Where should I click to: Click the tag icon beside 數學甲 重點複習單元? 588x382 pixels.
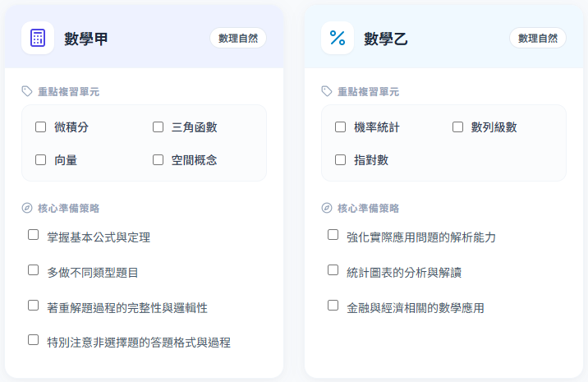click(x=27, y=91)
